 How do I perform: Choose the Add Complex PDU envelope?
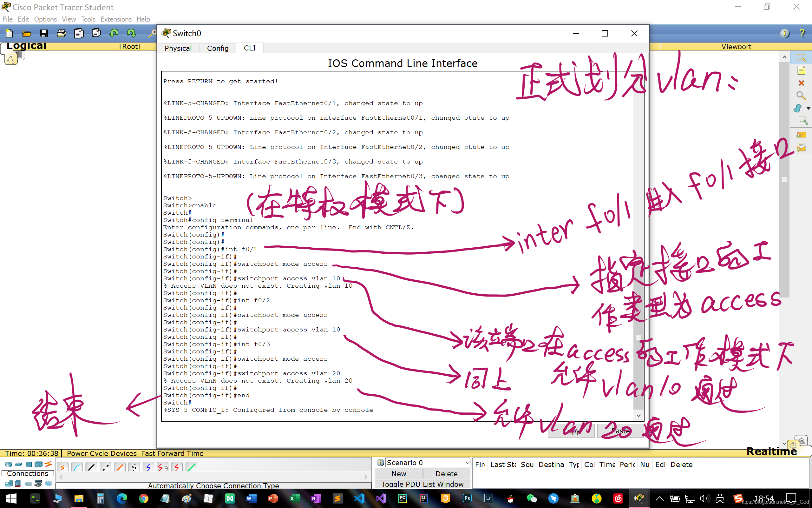[801, 148]
